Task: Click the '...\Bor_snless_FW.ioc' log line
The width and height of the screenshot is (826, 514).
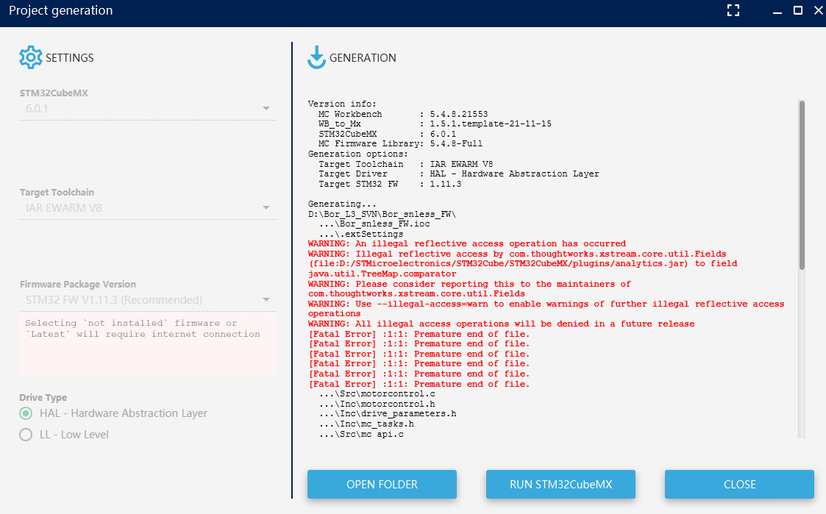Action: tap(374, 224)
